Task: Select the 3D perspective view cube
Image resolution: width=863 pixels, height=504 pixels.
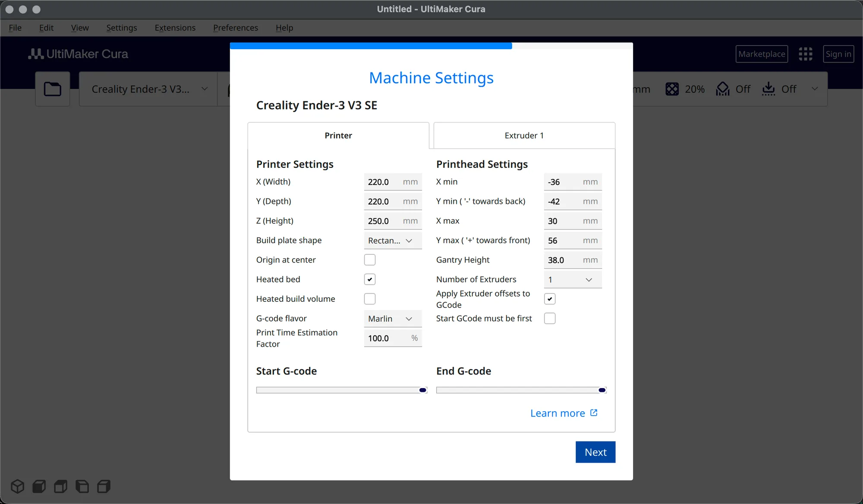Action: [x=18, y=486]
